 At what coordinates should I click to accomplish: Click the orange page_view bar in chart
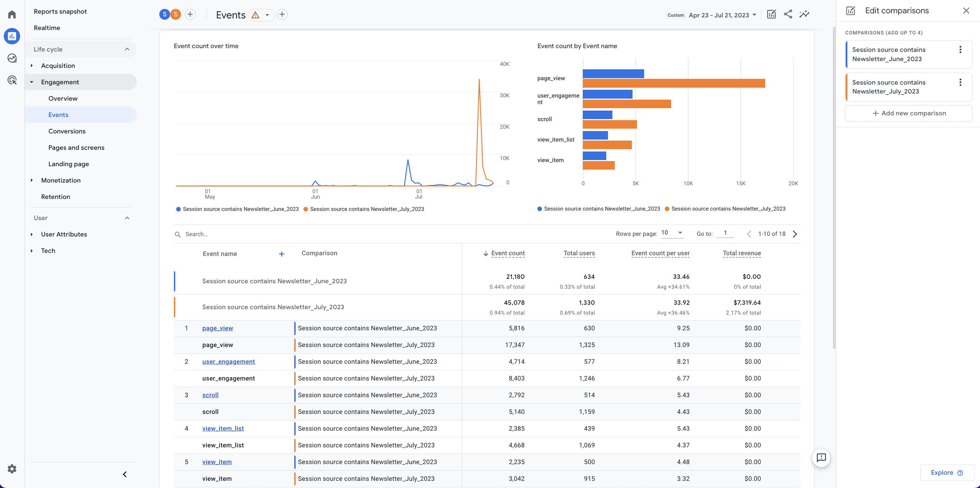pos(674,83)
